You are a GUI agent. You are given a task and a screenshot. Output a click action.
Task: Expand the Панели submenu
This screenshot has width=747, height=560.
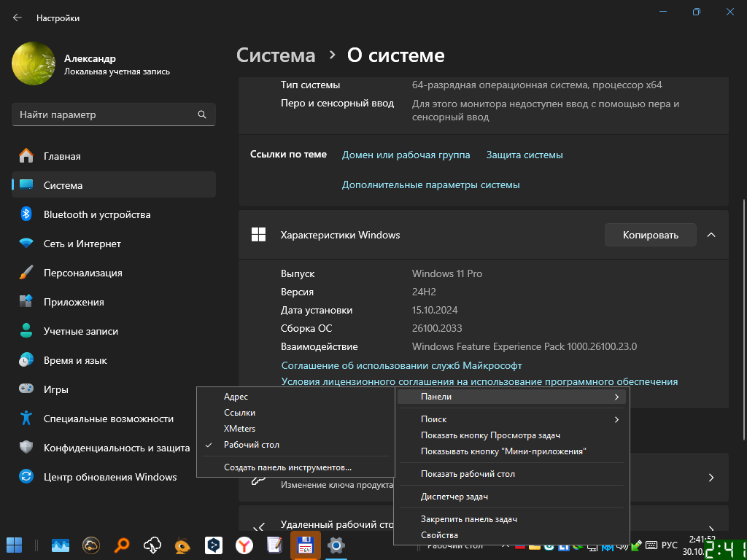point(511,397)
